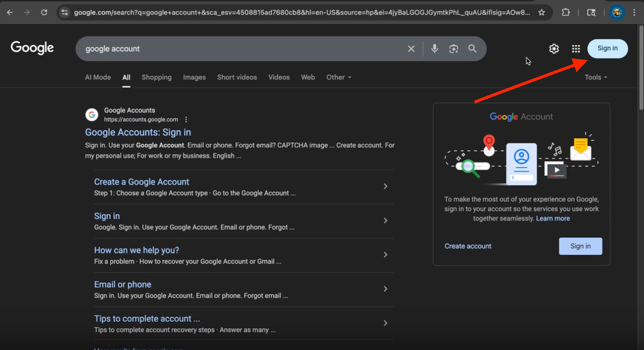Click the browser Forward arrow

27,12
